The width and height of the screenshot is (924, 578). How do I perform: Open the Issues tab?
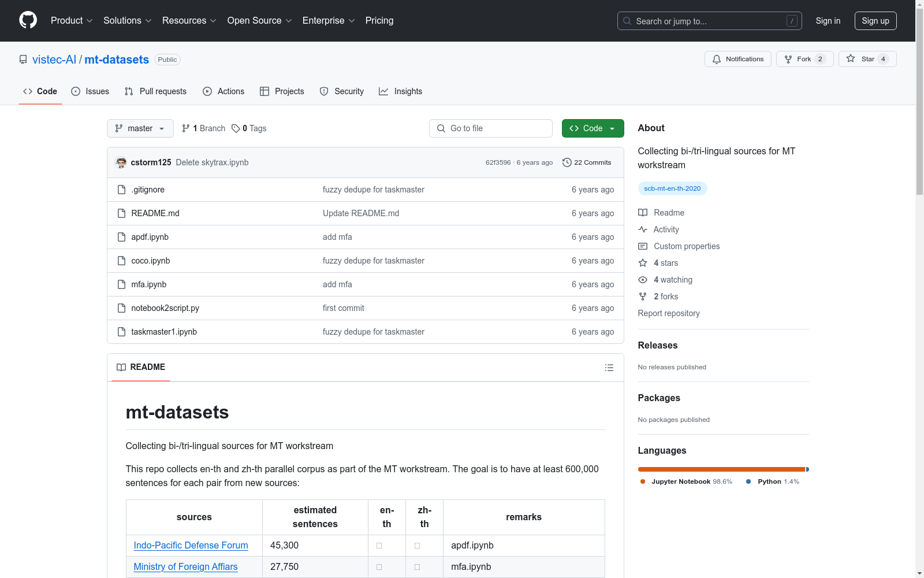pos(90,91)
